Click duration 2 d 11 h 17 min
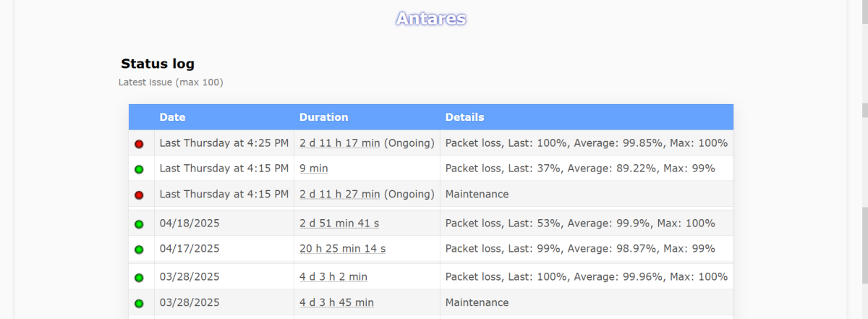 coord(340,143)
